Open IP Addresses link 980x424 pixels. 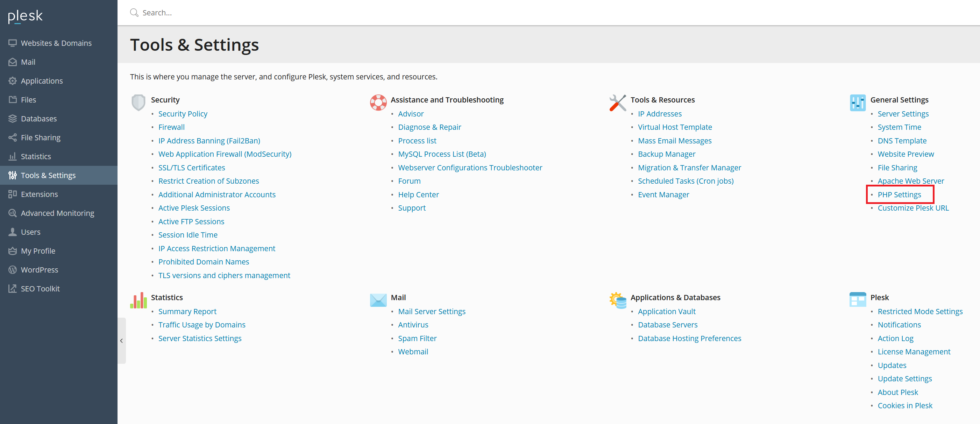pos(660,114)
